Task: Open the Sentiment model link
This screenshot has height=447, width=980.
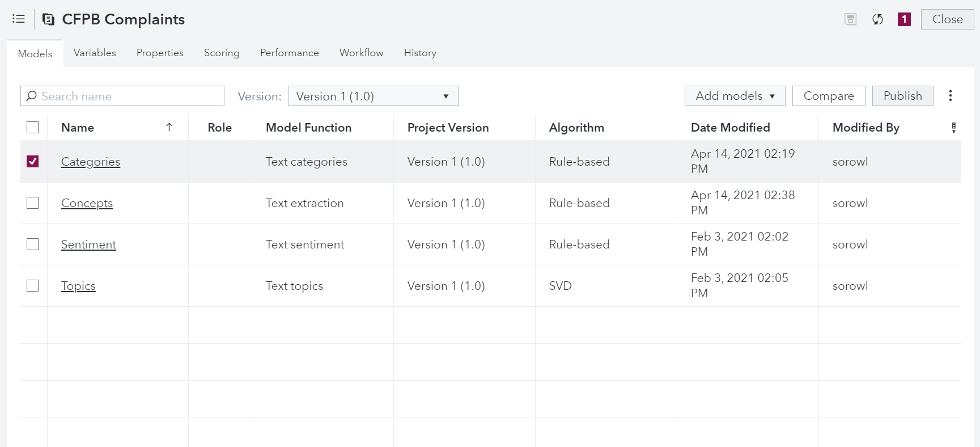Action: click(x=88, y=244)
